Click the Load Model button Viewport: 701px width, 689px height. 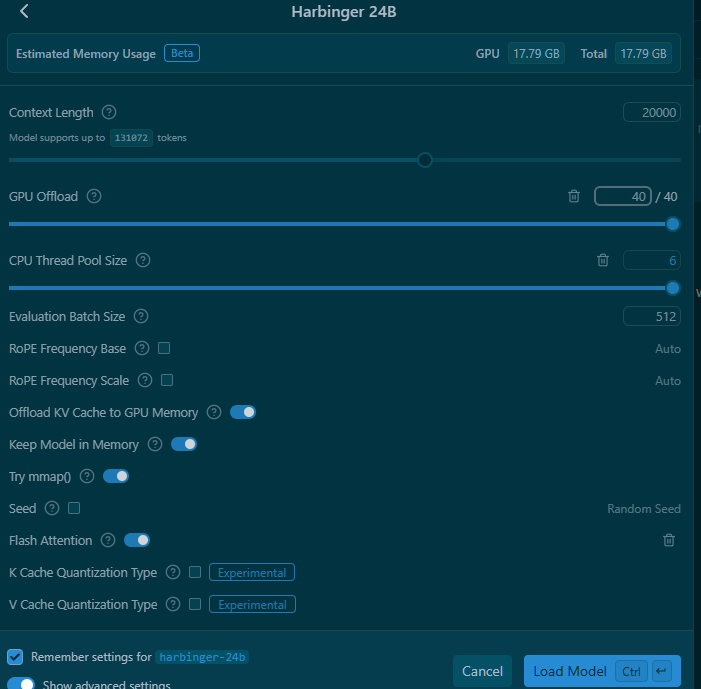[x=602, y=671]
